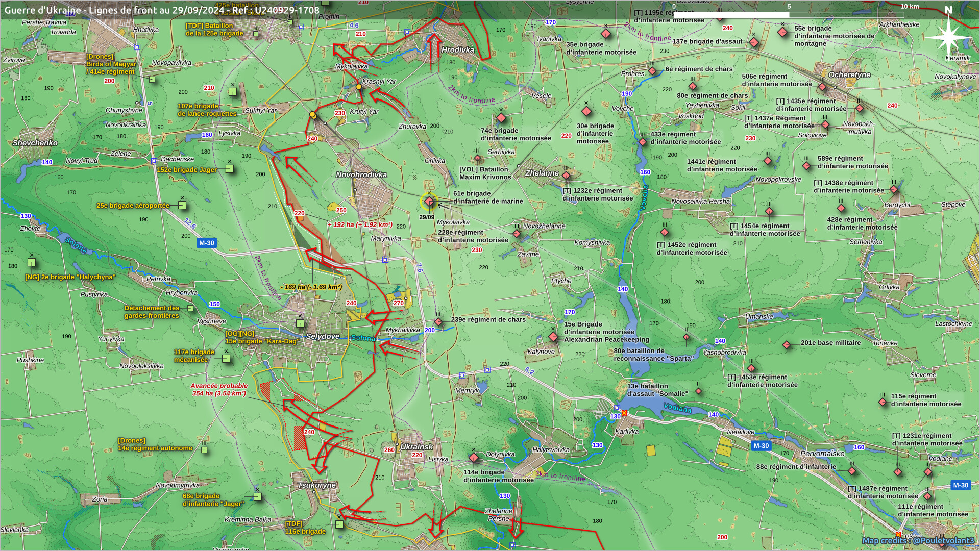Click the 152e brigade Jager unit icon
The height and width of the screenshot is (551, 980).
230,169
